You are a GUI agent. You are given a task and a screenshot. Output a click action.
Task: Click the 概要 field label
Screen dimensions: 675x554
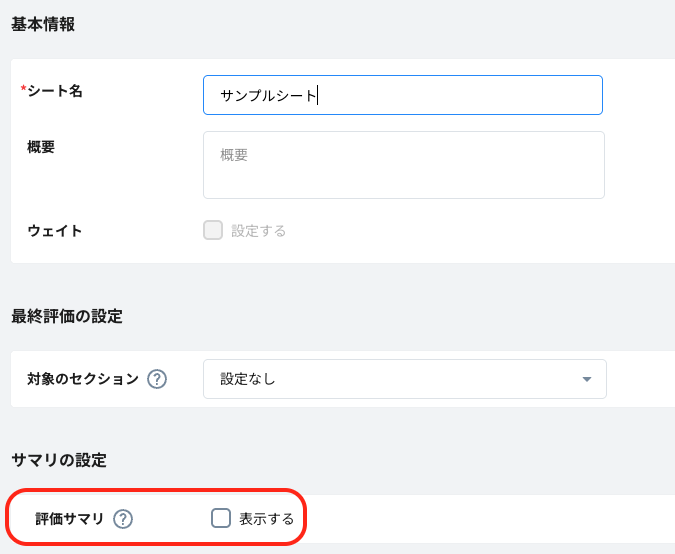click(x=41, y=147)
